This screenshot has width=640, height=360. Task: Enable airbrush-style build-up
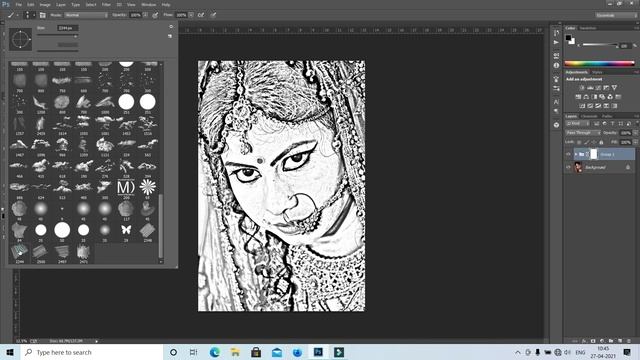(x=201, y=15)
